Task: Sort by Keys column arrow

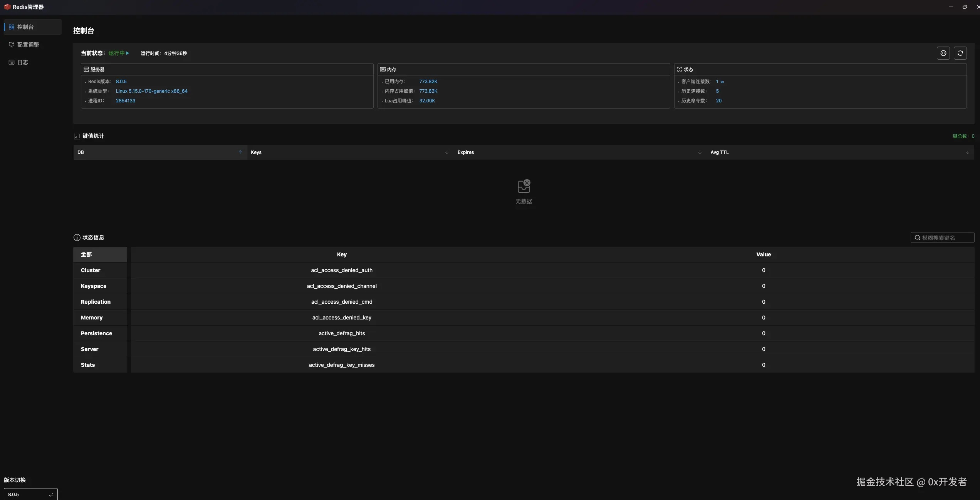Action: (446, 152)
